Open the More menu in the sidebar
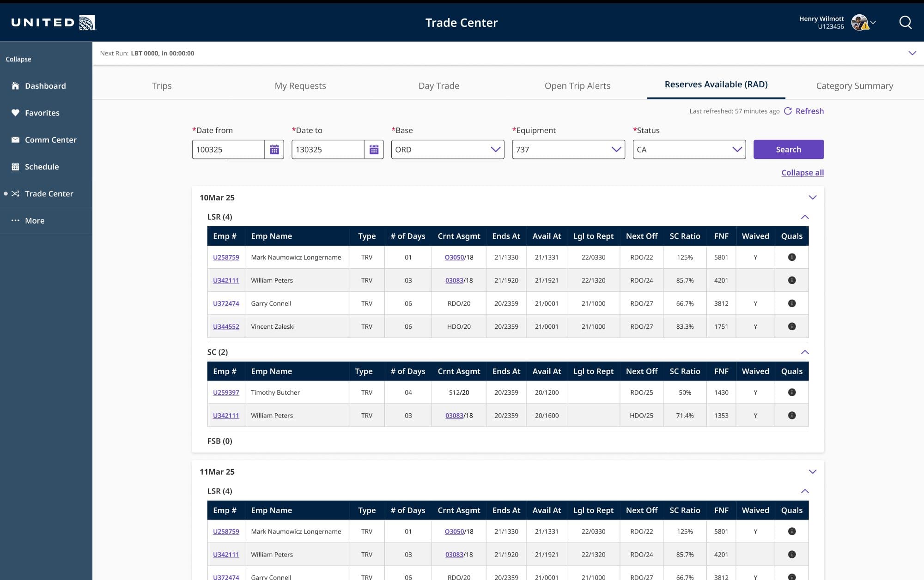 click(x=34, y=220)
